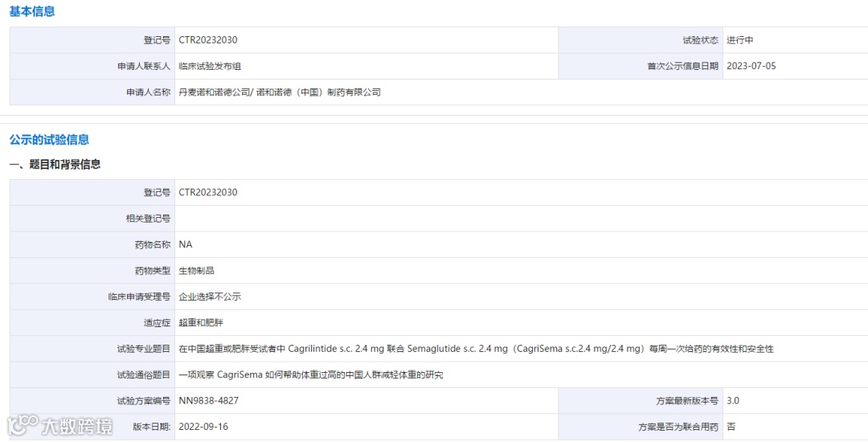The image size is (868, 442).
Task: Click the 临床申请受理号 label
Action: pos(140,297)
